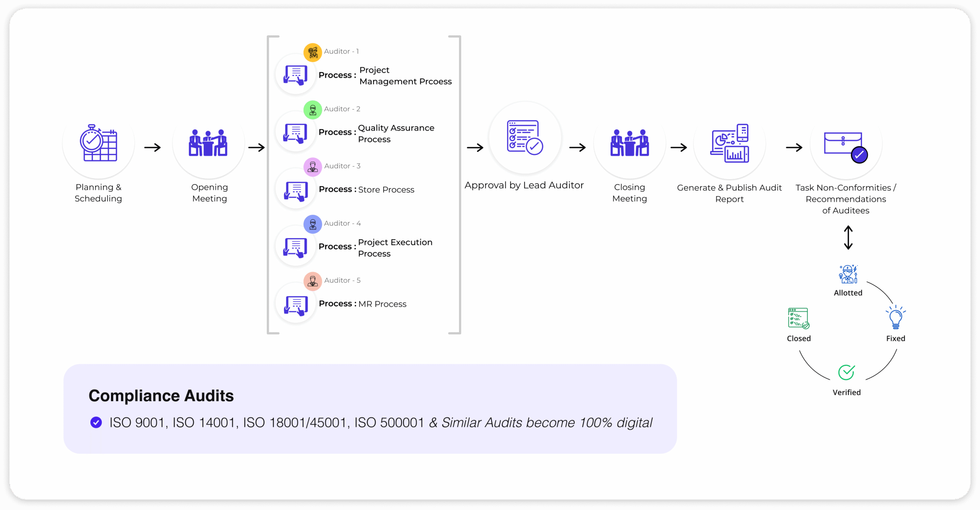The width and height of the screenshot is (980, 510).
Task: Click the blue checkmark beside ISO 9001
Action: coord(96,422)
